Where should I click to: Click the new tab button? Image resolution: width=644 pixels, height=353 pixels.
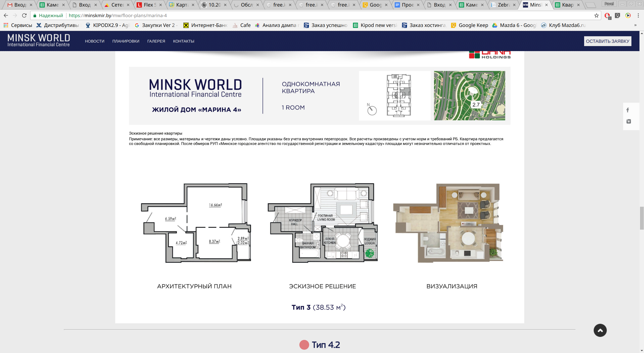pos(590,5)
